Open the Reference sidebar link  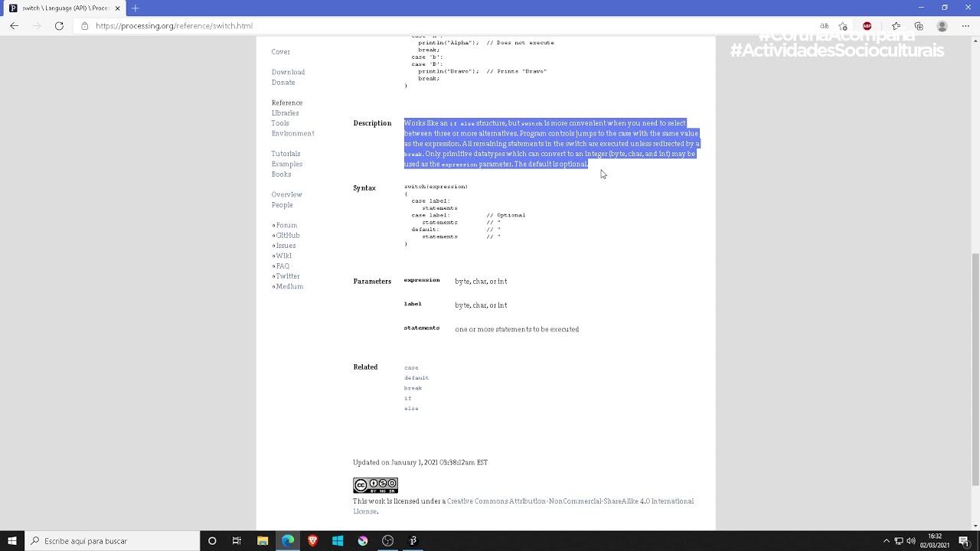(287, 103)
